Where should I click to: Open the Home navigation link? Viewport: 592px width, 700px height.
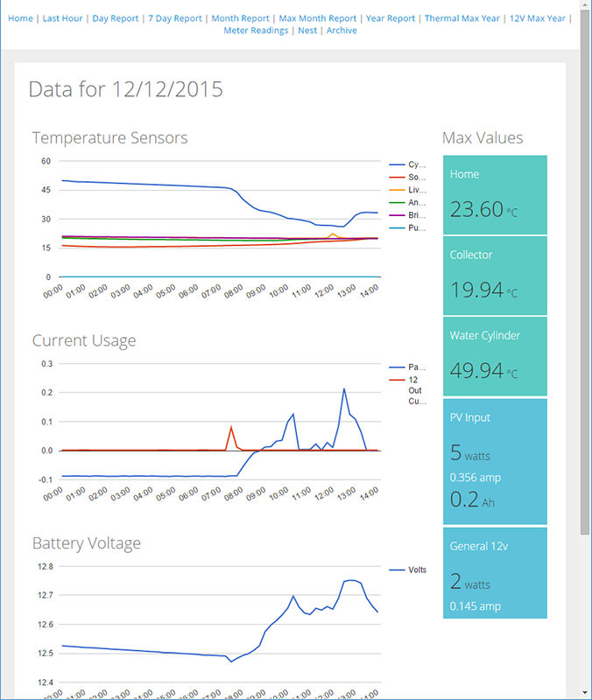20,18
